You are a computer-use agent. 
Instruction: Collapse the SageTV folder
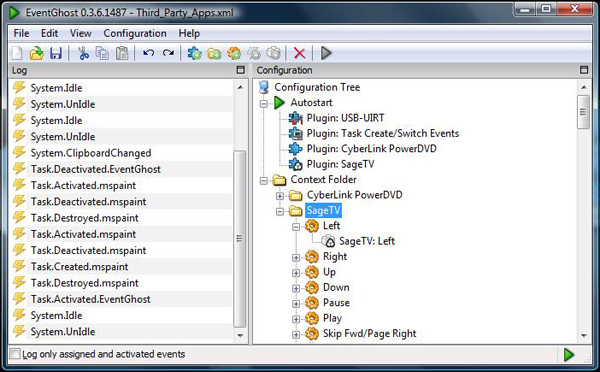coord(280,211)
